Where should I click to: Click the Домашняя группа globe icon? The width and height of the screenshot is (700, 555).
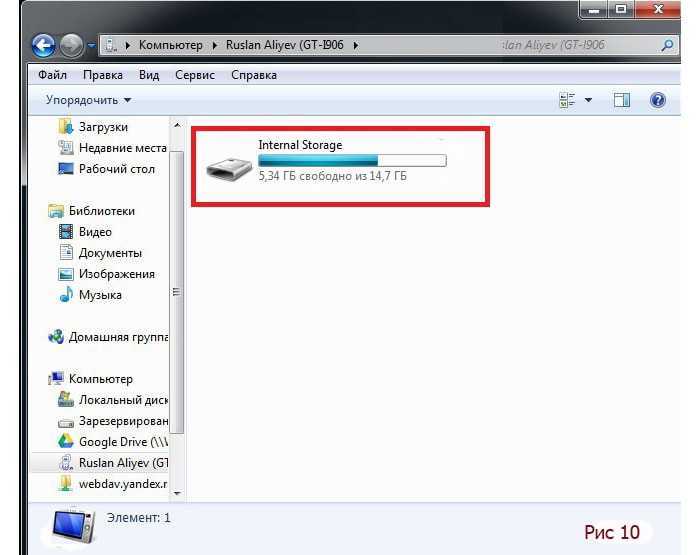pyautogui.click(x=56, y=336)
